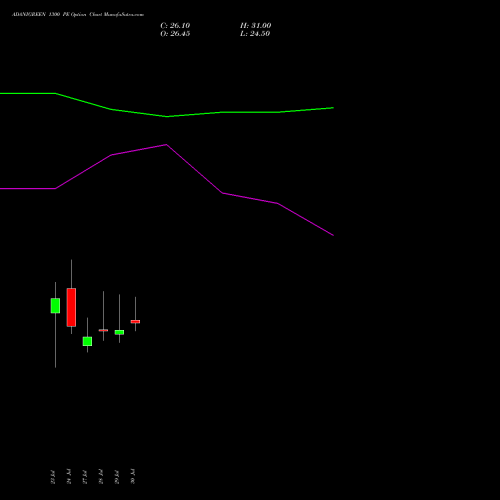Image resolution: width=500 pixels, height=500 pixels.
Task: Select the high value H: 31.00
Action: click(x=256, y=26)
